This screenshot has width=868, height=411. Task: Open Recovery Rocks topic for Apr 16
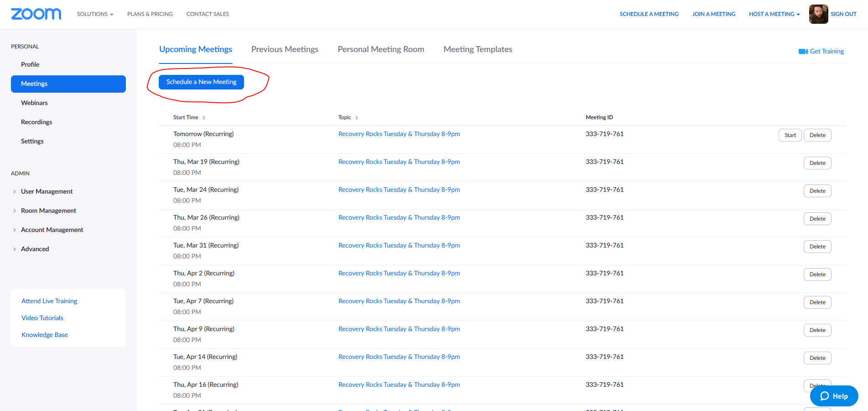pos(399,385)
